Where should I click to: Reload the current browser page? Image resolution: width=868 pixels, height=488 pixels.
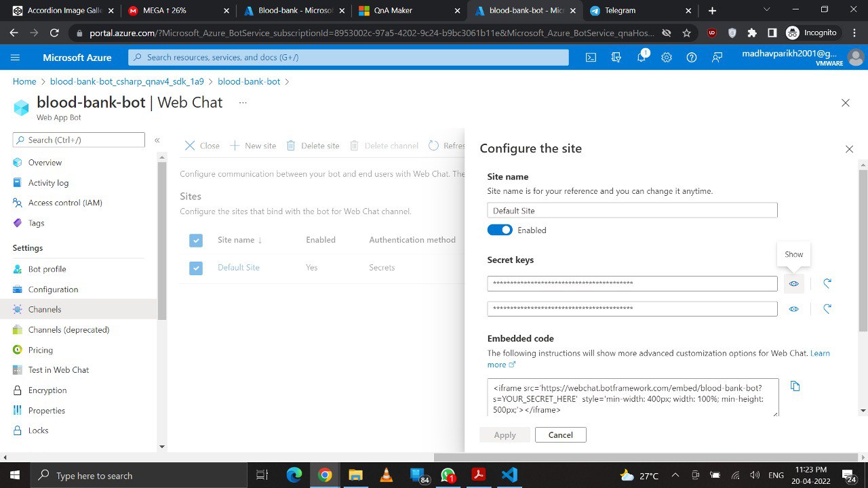pyautogui.click(x=55, y=33)
